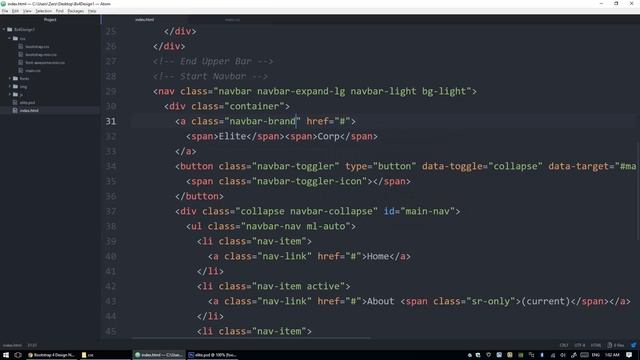
Task: Click the js folder icon
Action: [x=16, y=94]
